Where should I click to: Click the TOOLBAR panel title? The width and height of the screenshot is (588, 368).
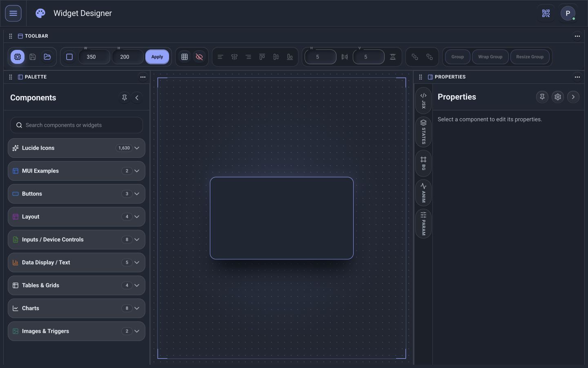click(x=36, y=36)
